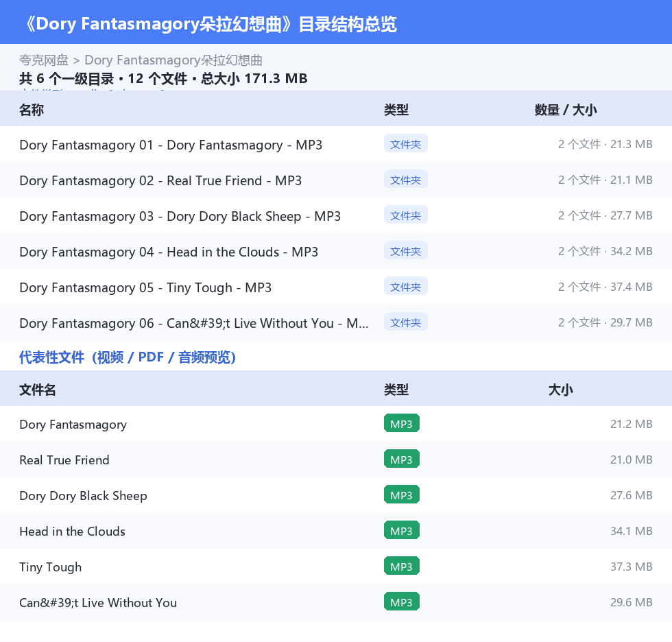
Task: Click the 代表性文件 section heading
Action: click(x=128, y=357)
